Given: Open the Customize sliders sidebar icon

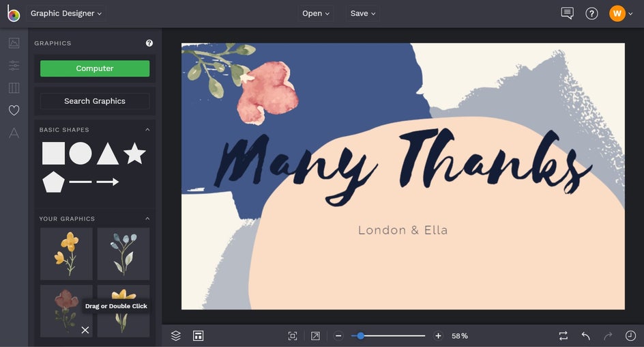Looking at the screenshot, I should click(14, 66).
